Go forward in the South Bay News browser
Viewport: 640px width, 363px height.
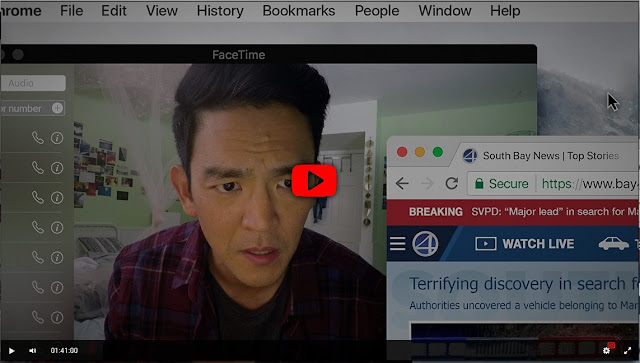click(x=427, y=183)
